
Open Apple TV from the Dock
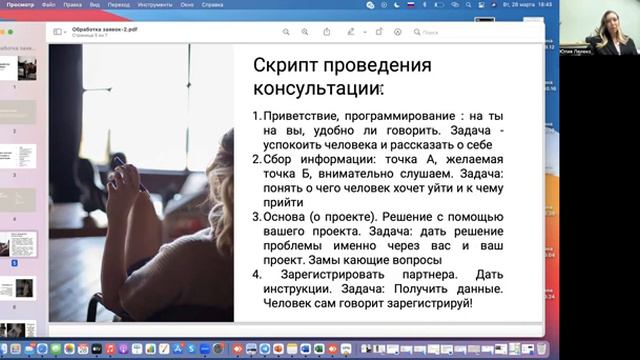(x=96, y=349)
